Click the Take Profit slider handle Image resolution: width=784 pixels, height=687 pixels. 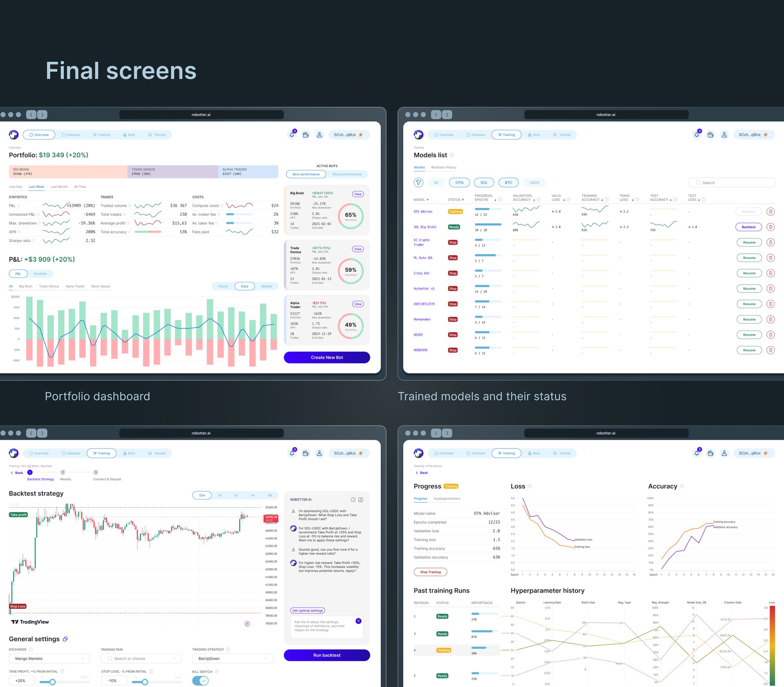[52, 682]
